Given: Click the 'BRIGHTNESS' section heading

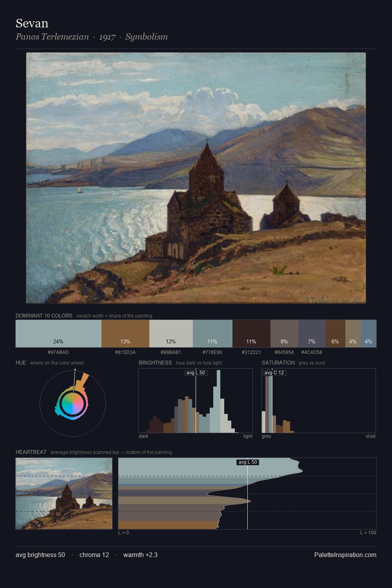Looking at the screenshot, I should point(155,363).
